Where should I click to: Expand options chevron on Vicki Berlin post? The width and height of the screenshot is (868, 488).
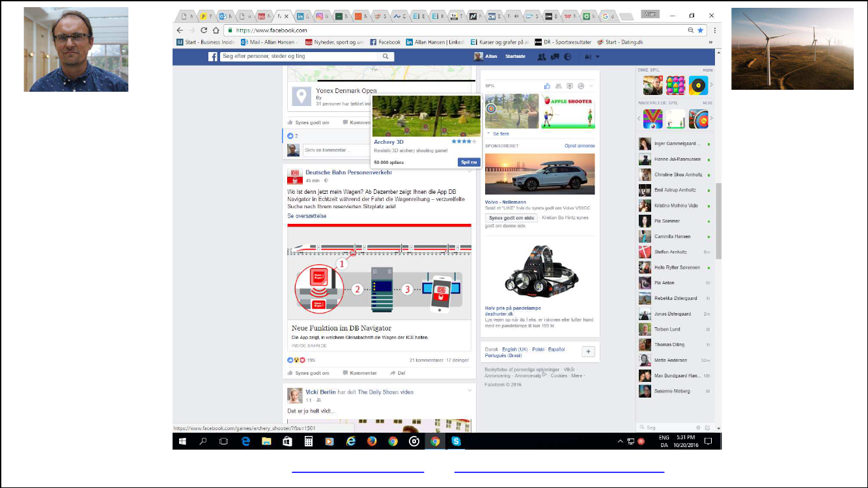(469, 390)
